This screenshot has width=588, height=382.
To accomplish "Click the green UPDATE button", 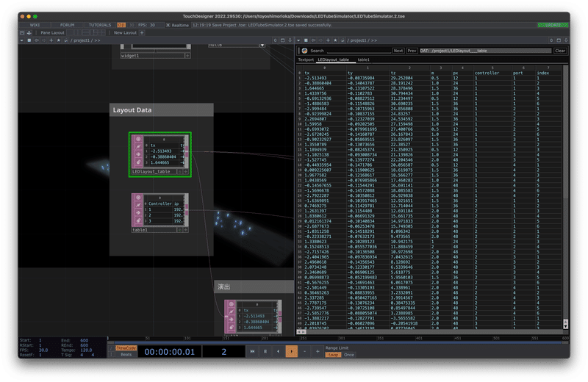I will [553, 25].
